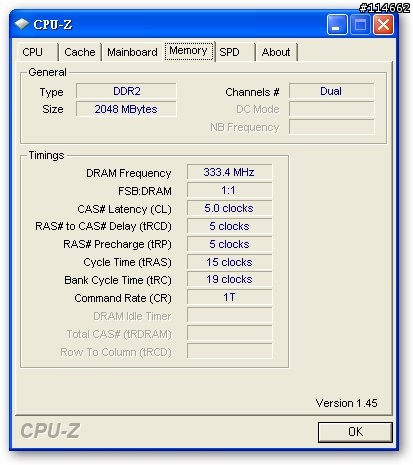Click the 1T Command Rate value
The width and height of the screenshot is (413, 465).
pyautogui.click(x=229, y=297)
